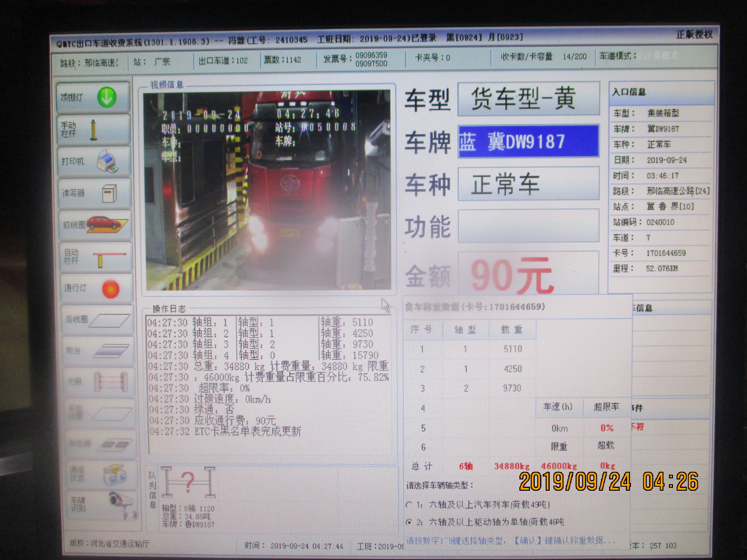This screenshot has height=560, width=747.
Task: Click the 光栅 light curtain sensor icon
Action: tap(111, 382)
